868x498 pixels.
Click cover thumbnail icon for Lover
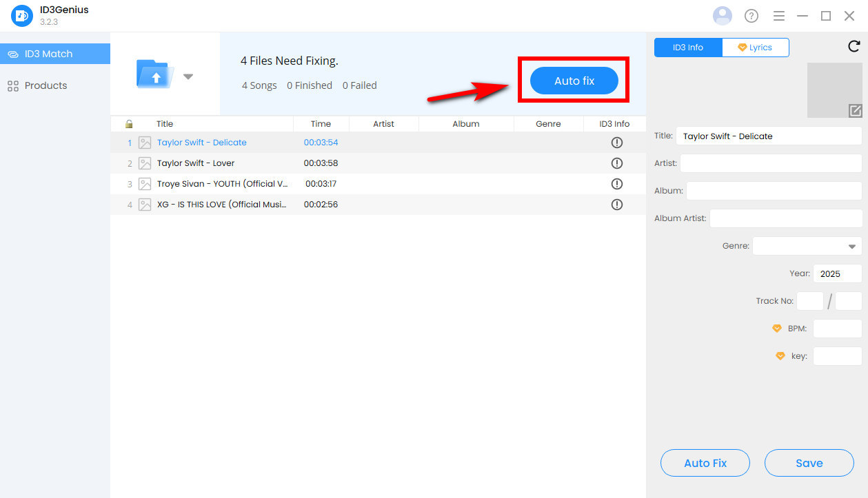click(x=145, y=163)
